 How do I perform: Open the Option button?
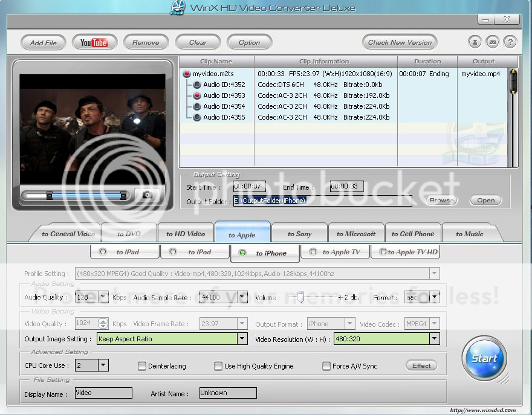tap(249, 42)
